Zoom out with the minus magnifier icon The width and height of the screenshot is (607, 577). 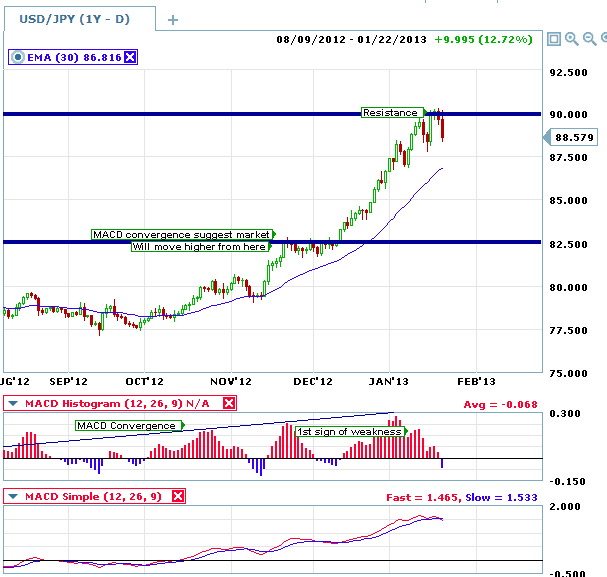[589, 39]
